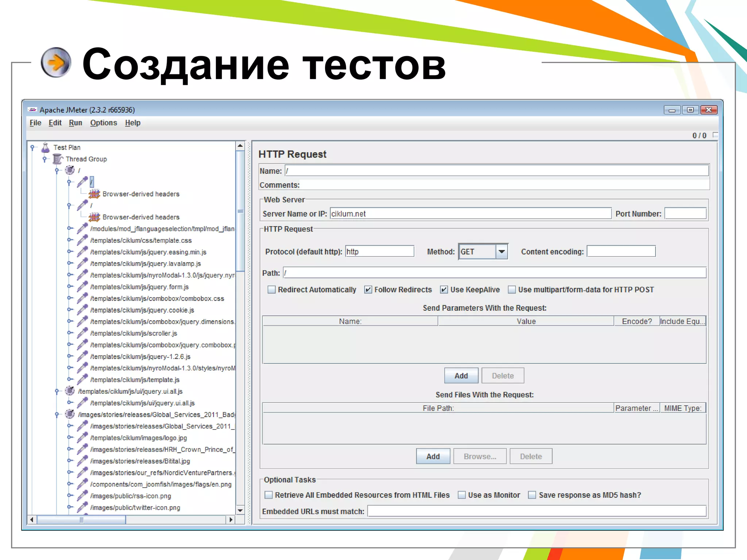
Task: Click Delete under Send Parameters table
Action: 503,376
